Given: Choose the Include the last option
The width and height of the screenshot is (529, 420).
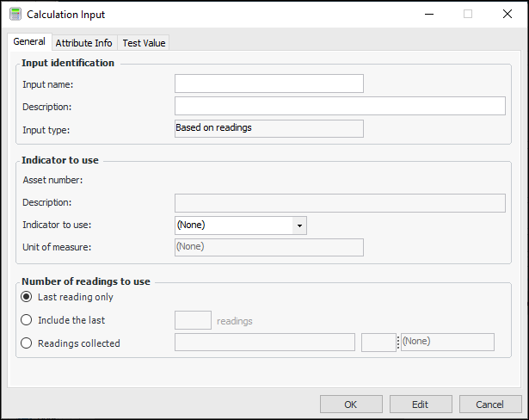Looking at the screenshot, I should (28, 320).
